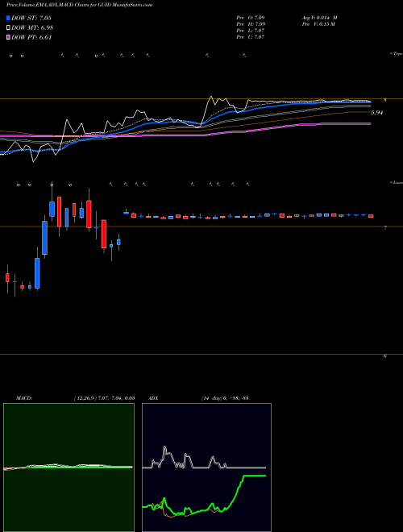The image size is (403, 532).
Task: Click the price axis label 6
Action: tap(385, 356)
